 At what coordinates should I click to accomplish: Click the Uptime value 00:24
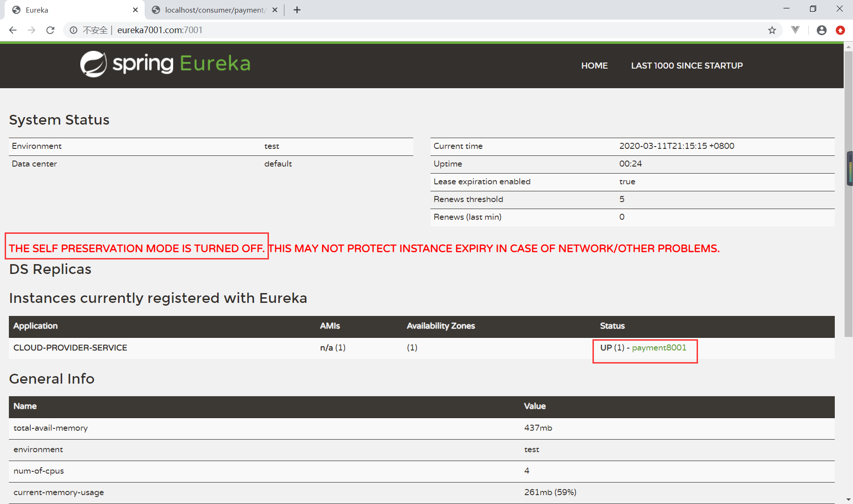pyautogui.click(x=630, y=164)
